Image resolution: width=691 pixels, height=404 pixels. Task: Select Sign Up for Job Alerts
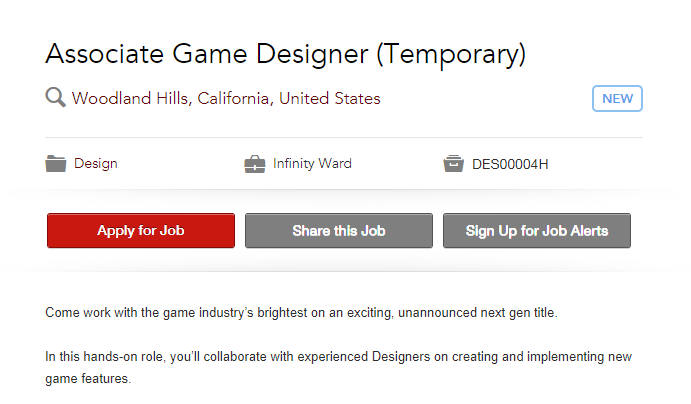click(x=537, y=230)
